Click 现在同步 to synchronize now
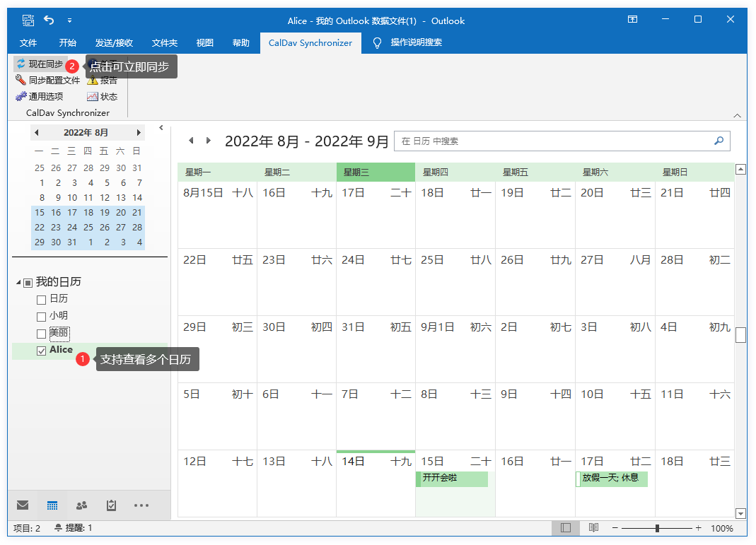Viewport: 756px width, 545px height. (x=40, y=64)
